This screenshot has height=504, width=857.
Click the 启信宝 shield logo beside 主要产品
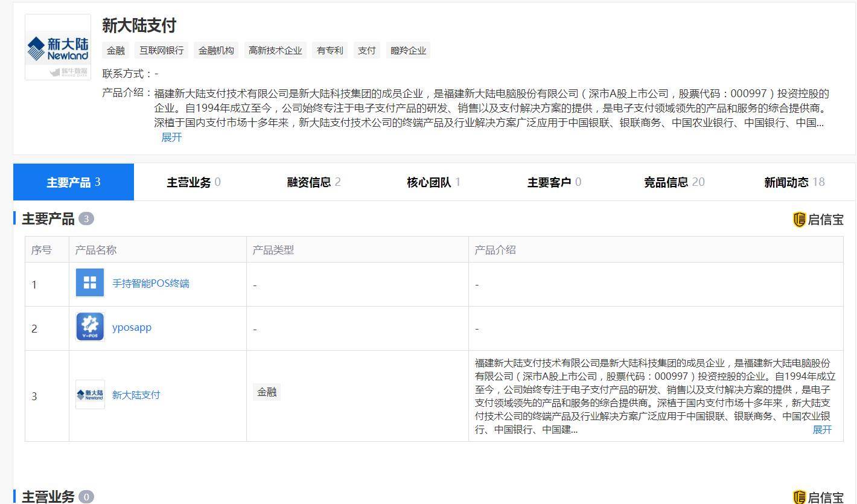click(818, 220)
